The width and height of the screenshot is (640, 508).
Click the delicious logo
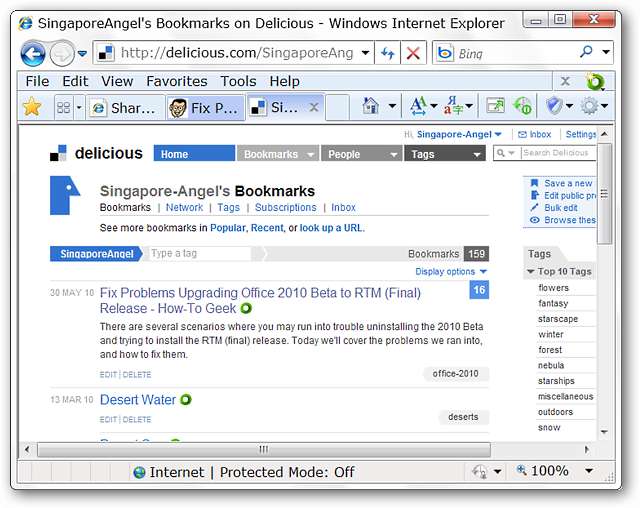point(96,153)
